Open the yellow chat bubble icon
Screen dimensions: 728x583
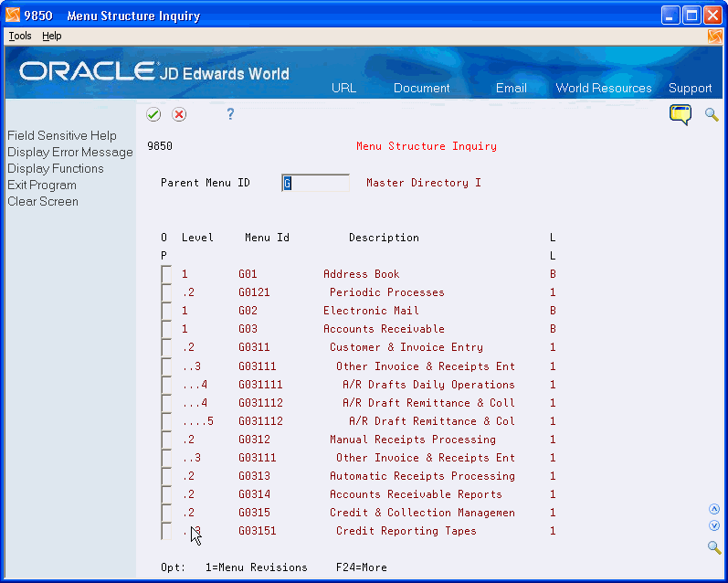[681, 115]
